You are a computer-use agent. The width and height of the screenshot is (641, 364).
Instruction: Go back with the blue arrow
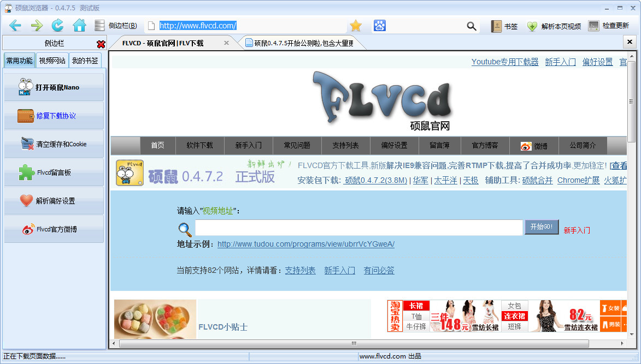click(15, 26)
